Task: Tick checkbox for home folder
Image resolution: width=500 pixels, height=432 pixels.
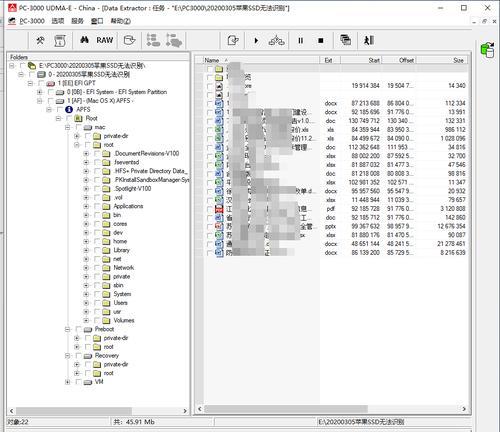Action: 97,241
